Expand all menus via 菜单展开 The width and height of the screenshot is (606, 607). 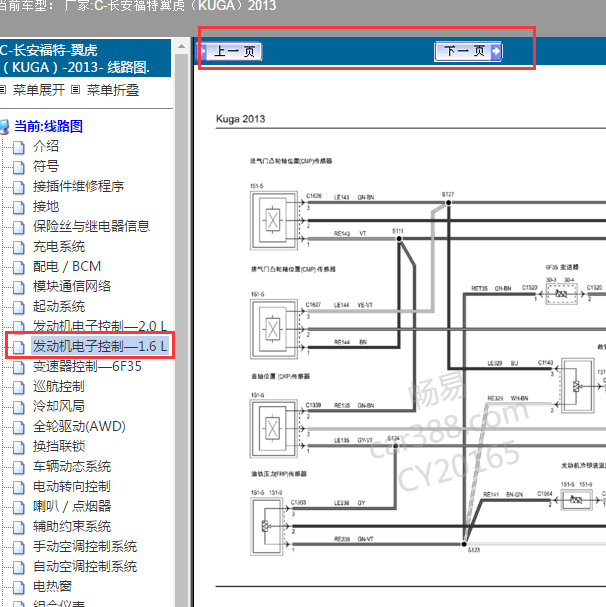(38, 90)
